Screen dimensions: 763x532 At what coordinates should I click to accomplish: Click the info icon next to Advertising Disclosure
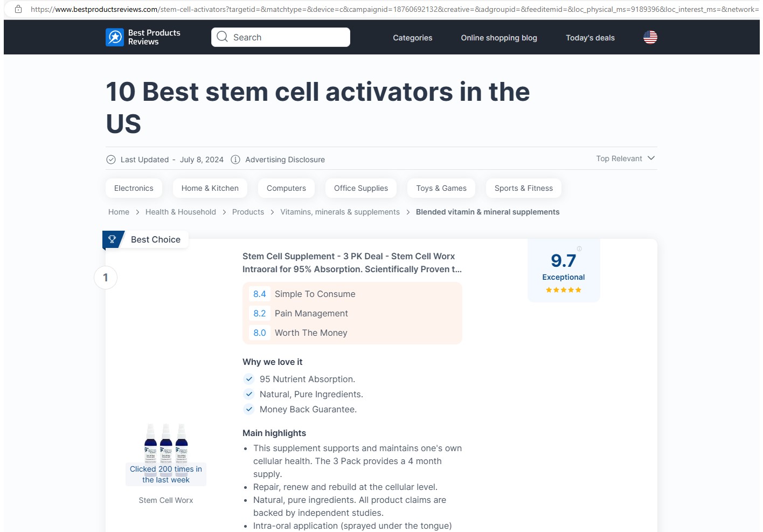(x=235, y=159)
